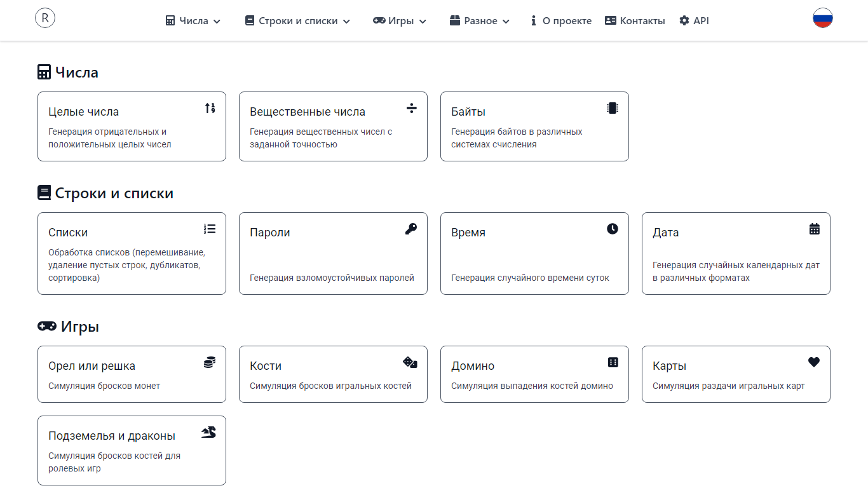Click the coins icon on Орел или решка card
The image size is (868, 488).
[210, 362]
